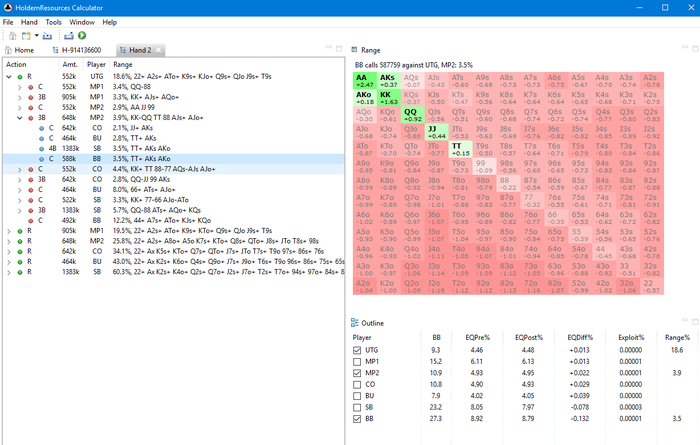Click the Home toolbar icon

click(x=12, y=36)
